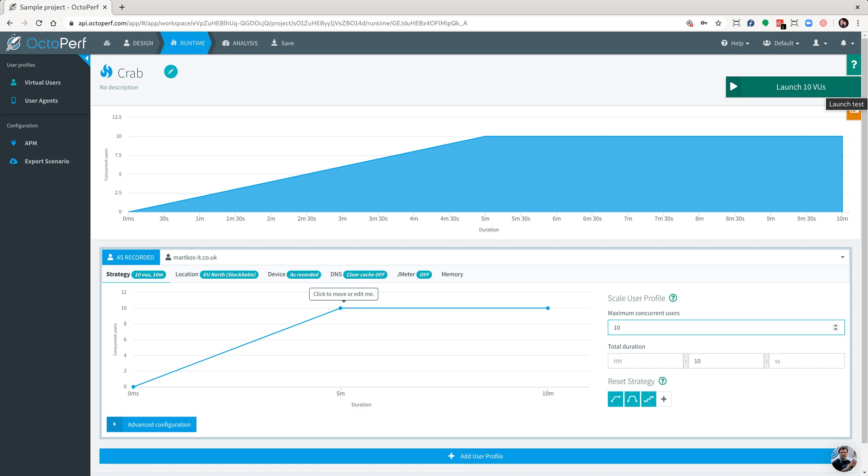The width and height of the screenshot is (868, 476).
Task: Edit the Crab profile name with pencil icon
Action: click(x=171, y=71)
